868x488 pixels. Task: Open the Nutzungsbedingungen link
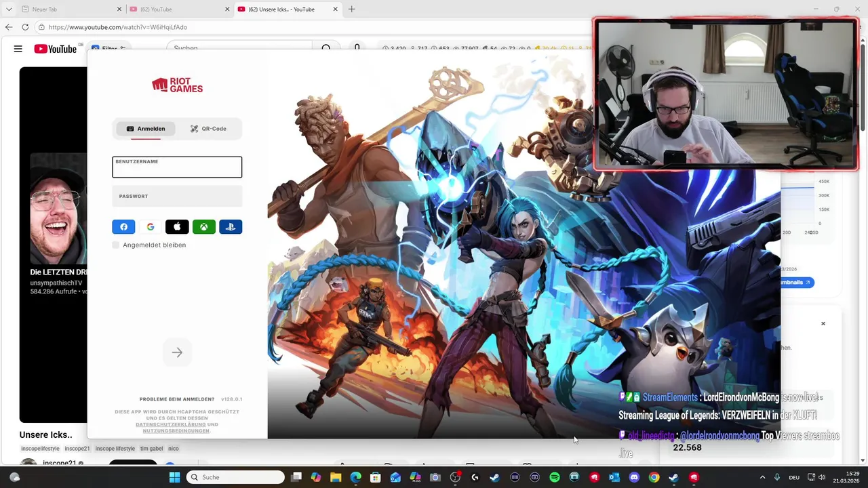point(176,431)
